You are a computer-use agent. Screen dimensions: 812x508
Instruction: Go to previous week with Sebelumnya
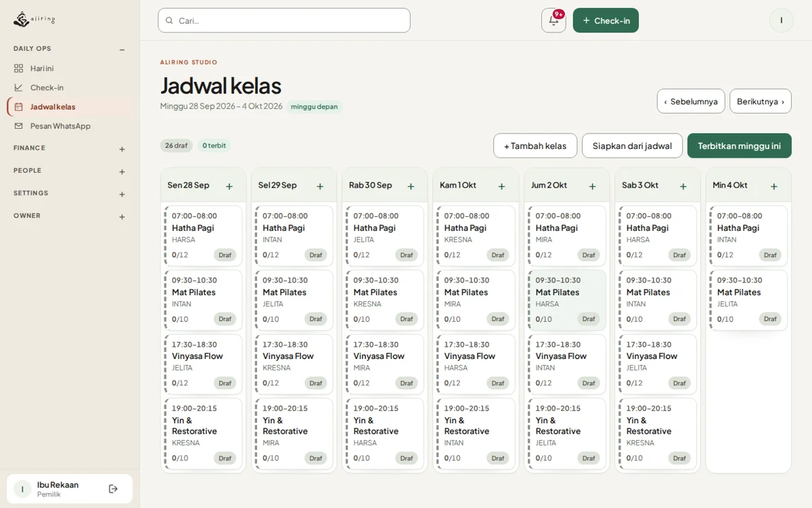point(691,102)
